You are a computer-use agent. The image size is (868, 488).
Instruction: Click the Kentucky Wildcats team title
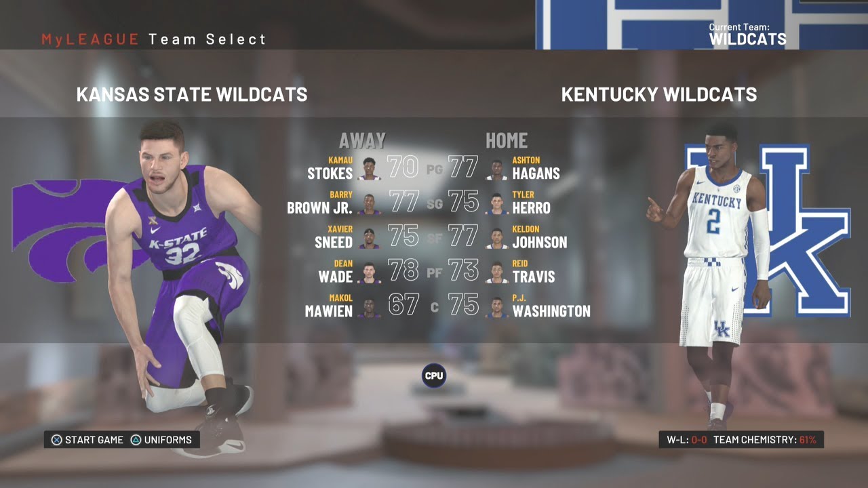(x=659, y=94)
